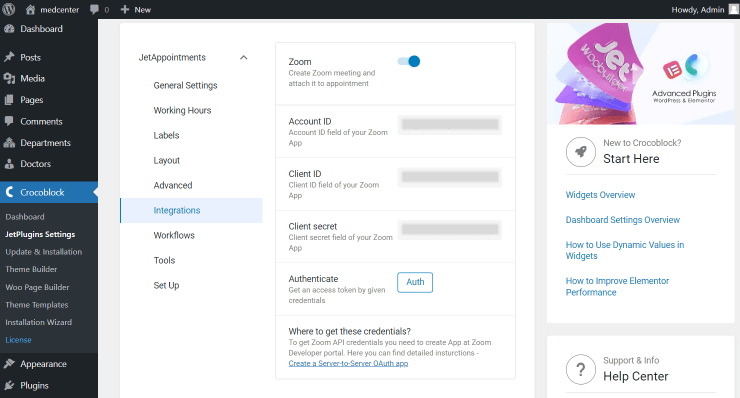This screenshot has width=740, height=398.
Task: Click the Crocoblock logo icon in sidebar
Action: point(9,192)
